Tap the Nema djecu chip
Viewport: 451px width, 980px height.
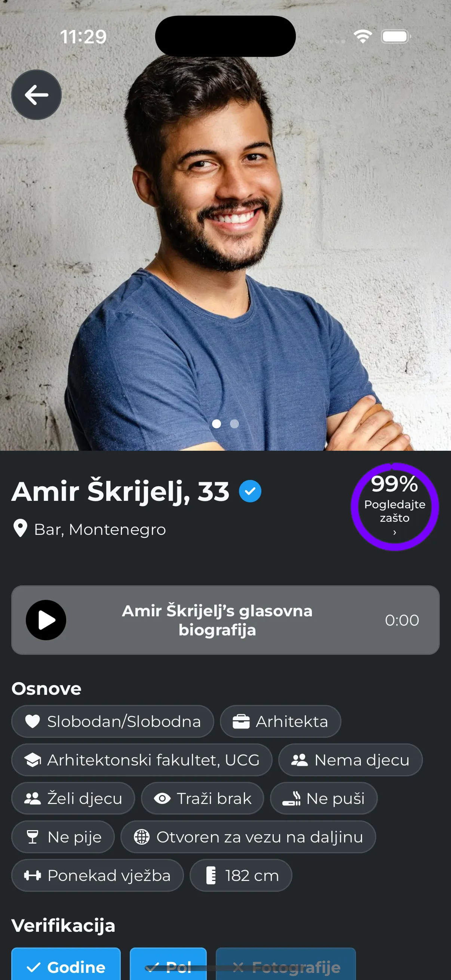tap(350, 760)
